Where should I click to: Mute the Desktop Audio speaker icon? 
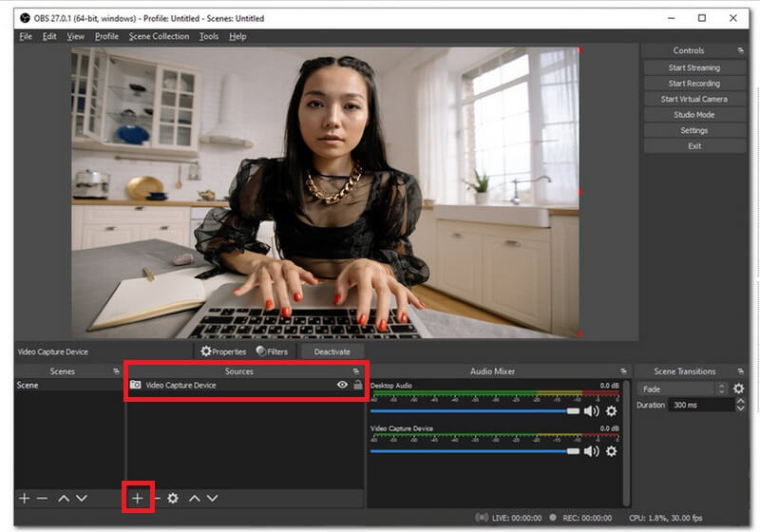point(592,410)
